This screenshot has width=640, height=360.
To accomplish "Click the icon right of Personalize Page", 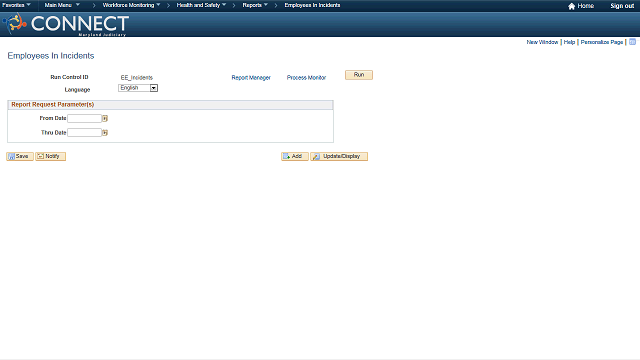I will tap(632, 42).
